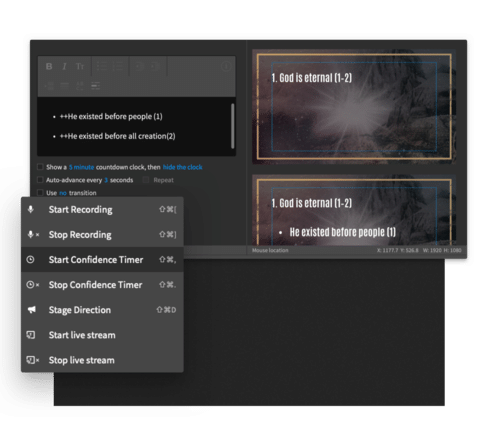
Task: Open Stage Direction megaphone item
Action: pos(102,310)
